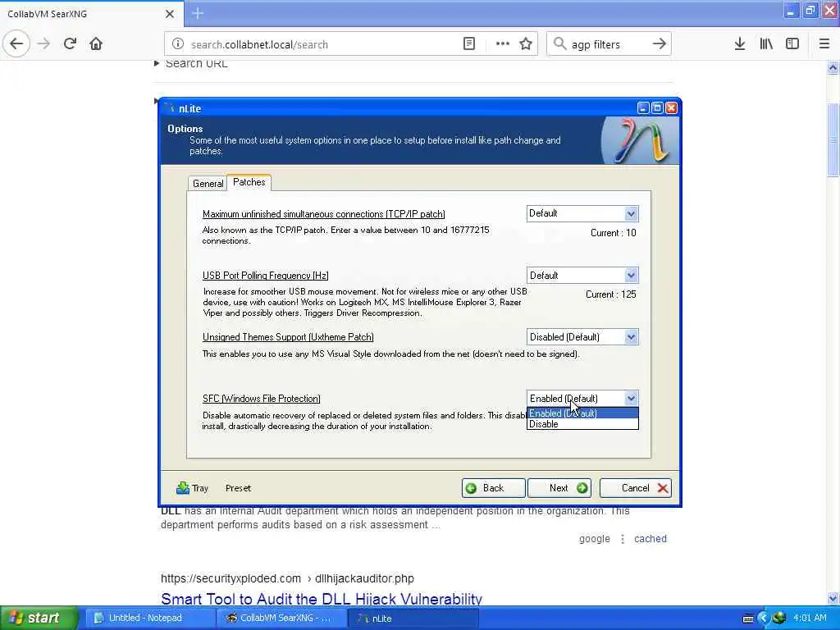Screen dimensions: 840x630
Task: Open the cached result link
Action: tap(651, 539)
